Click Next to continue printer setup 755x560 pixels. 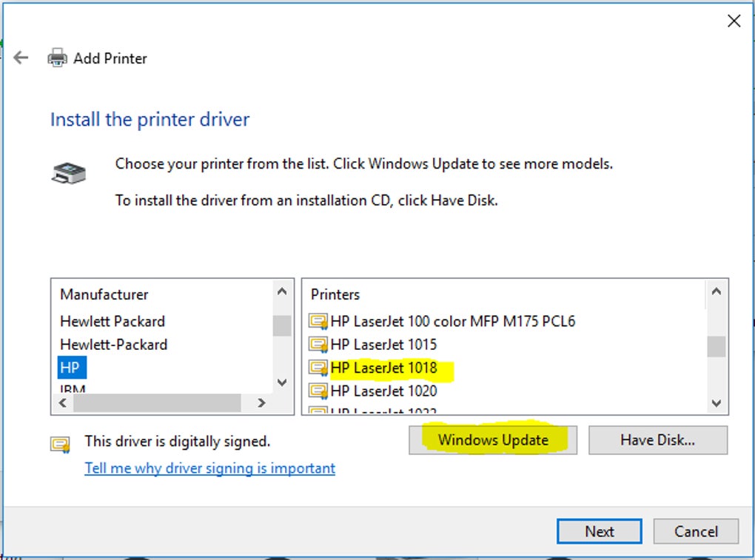pos(598,531)
